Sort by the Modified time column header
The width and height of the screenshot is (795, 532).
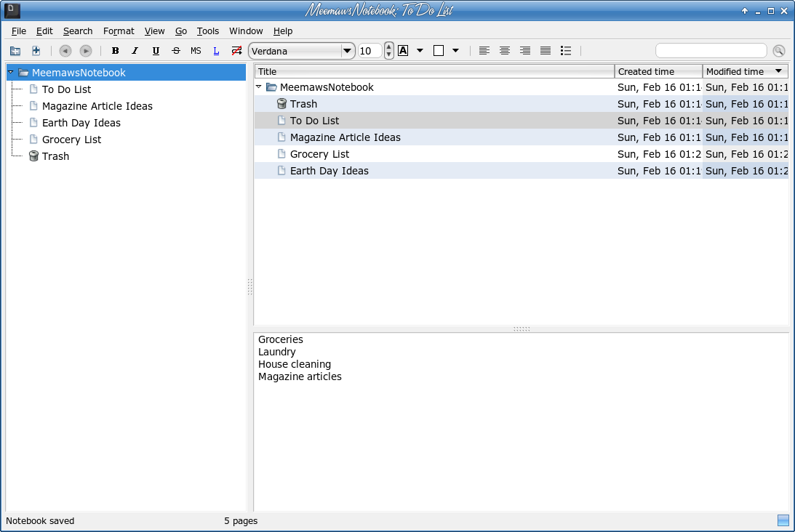pyautogui.click(x=746, y=71)
